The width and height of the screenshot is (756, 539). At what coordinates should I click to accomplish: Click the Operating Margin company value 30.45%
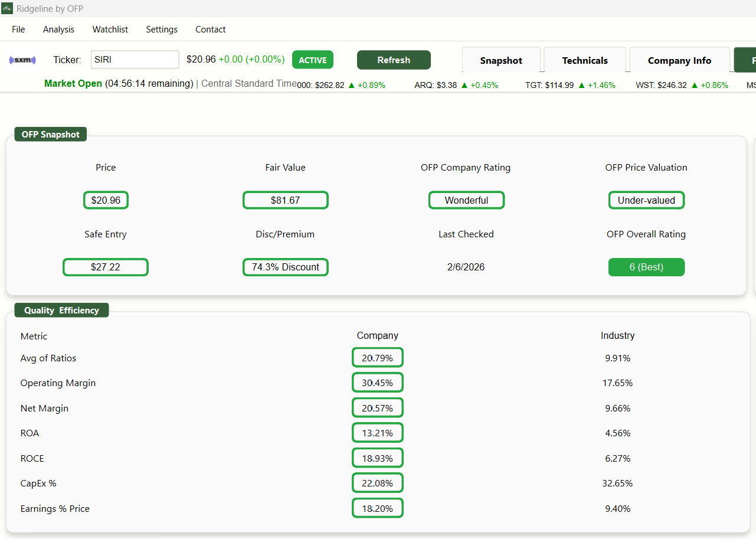pos(378,383)
